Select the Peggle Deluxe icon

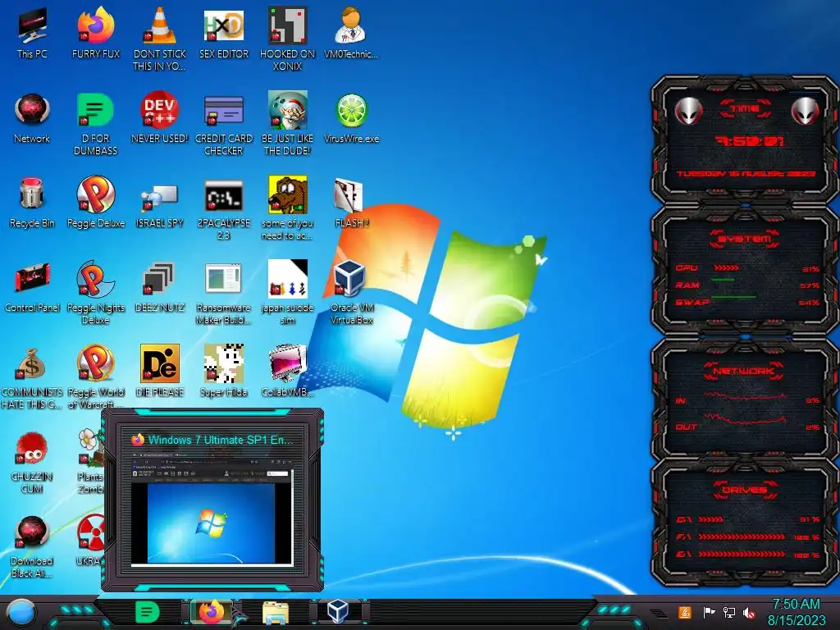96,194
